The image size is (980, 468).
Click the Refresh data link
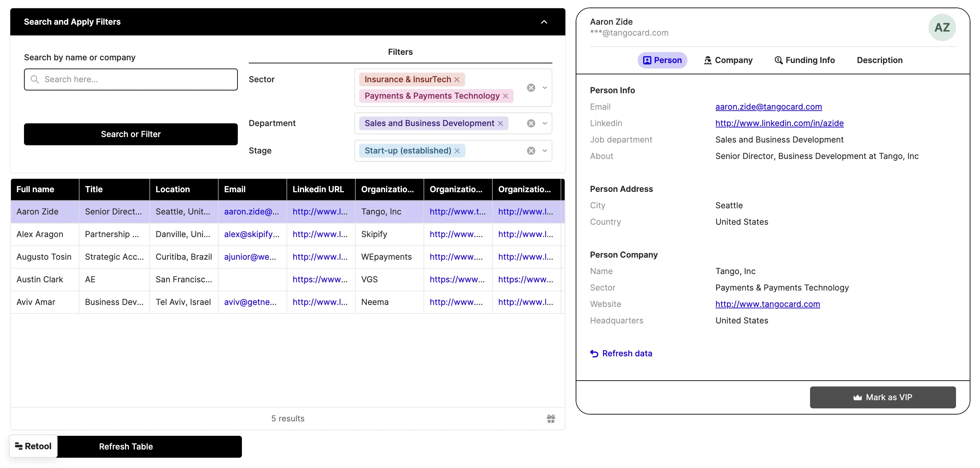[x=621, y=354]
